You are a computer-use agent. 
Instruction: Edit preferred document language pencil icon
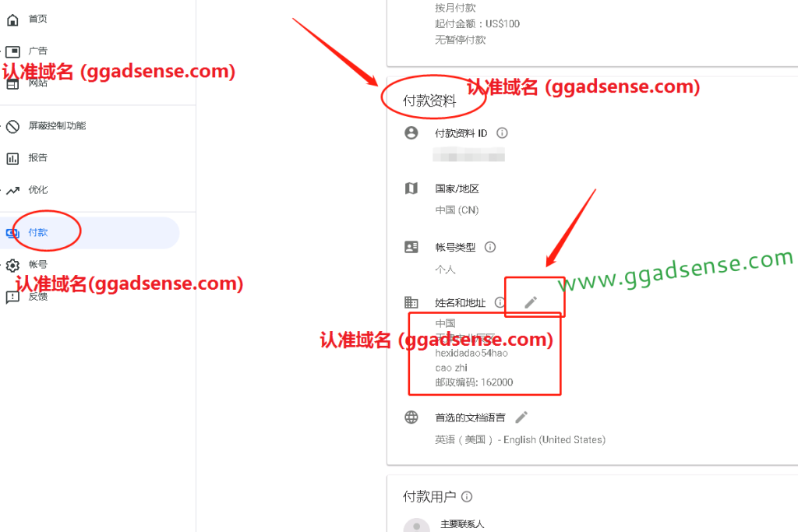[521, 417]
